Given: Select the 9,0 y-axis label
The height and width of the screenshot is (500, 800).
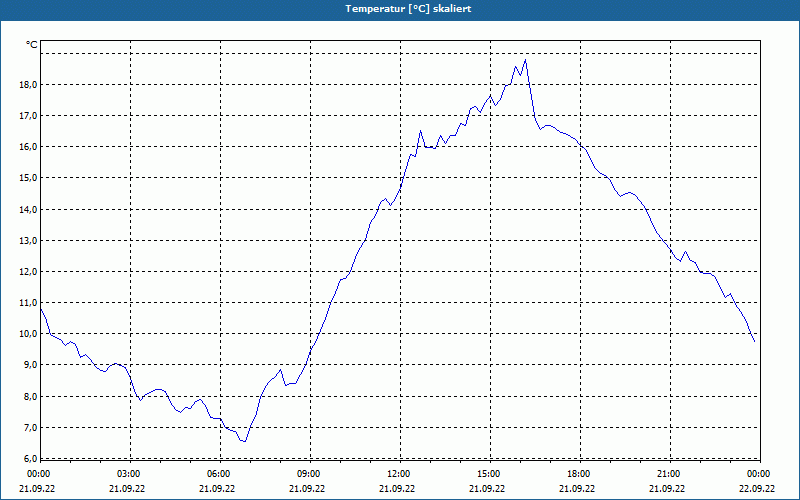Looking at the screenshot, I should (30, 365).
